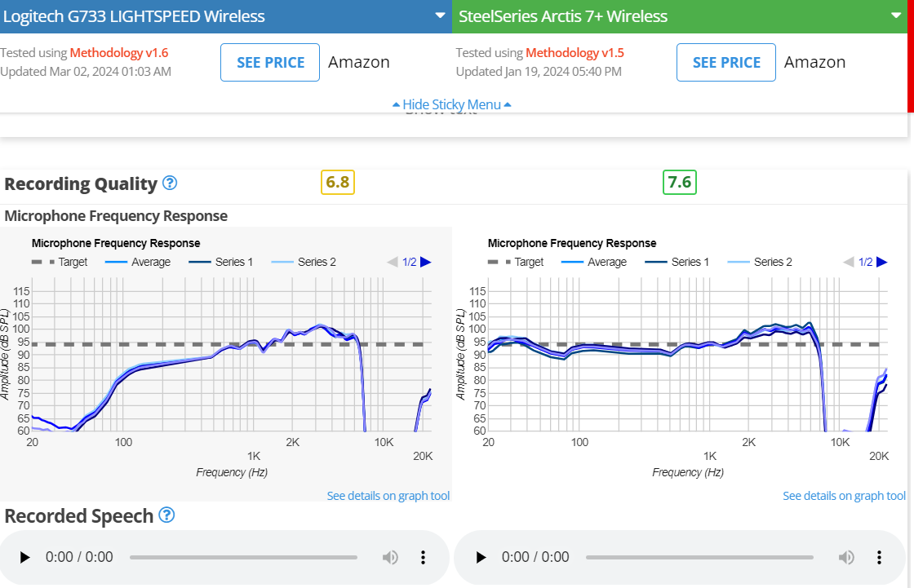Image resolution: width=914 pixels, height=588 pixels.
Task: Toggle Average legend entry in Logitech graph
Action: [x=138, y=263]
